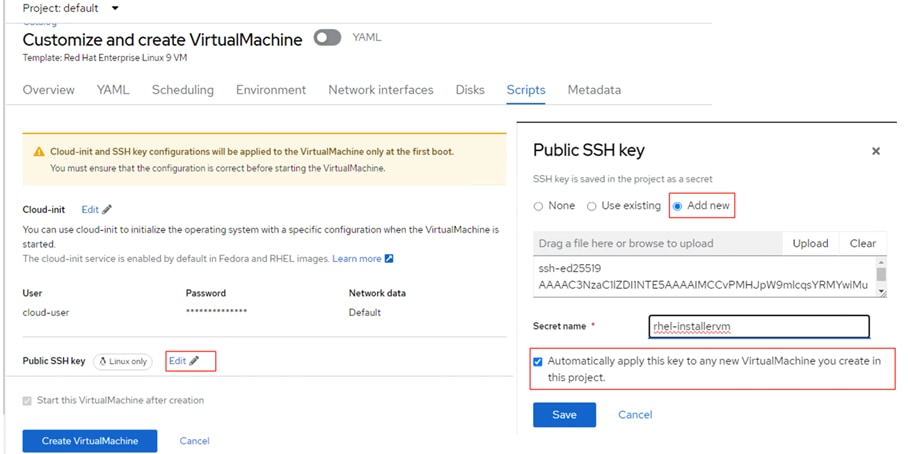This screenshot has height=454, width=908.
Task: Open the Disks tab
Action: pos(470,90)
